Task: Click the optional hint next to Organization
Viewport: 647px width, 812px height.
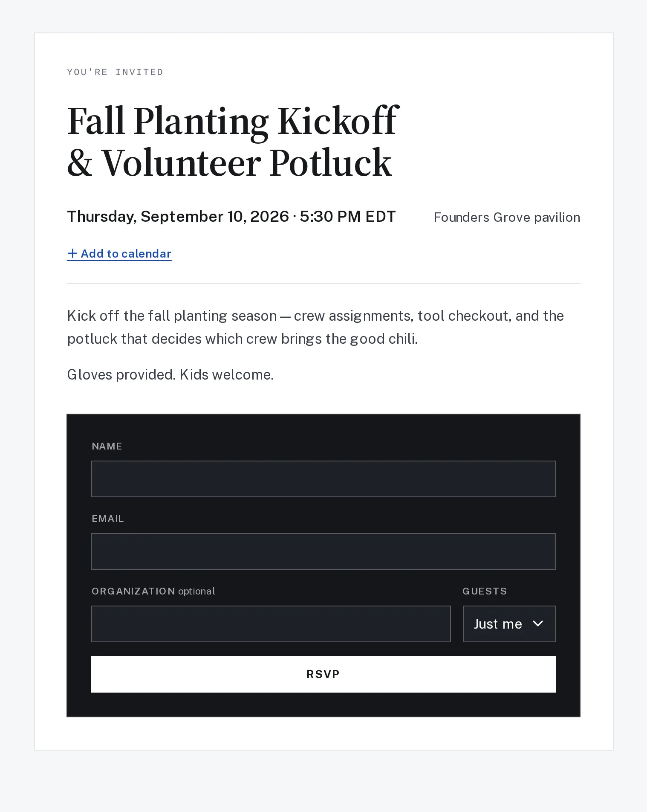Action: tap(196, 592)
